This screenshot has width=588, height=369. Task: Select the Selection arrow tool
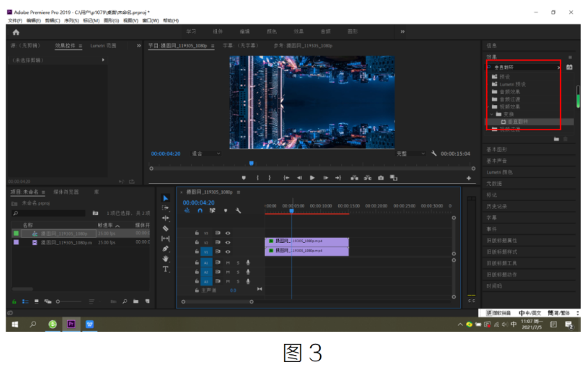click(166, 198)
